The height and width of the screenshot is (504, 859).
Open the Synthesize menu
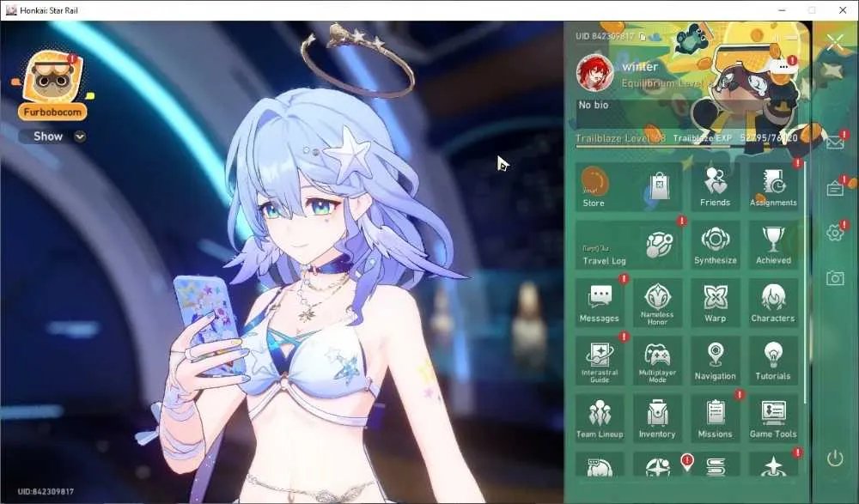(715, 245)
